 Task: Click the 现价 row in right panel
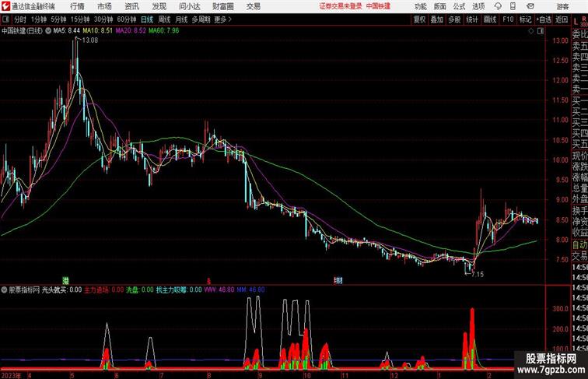579,156
